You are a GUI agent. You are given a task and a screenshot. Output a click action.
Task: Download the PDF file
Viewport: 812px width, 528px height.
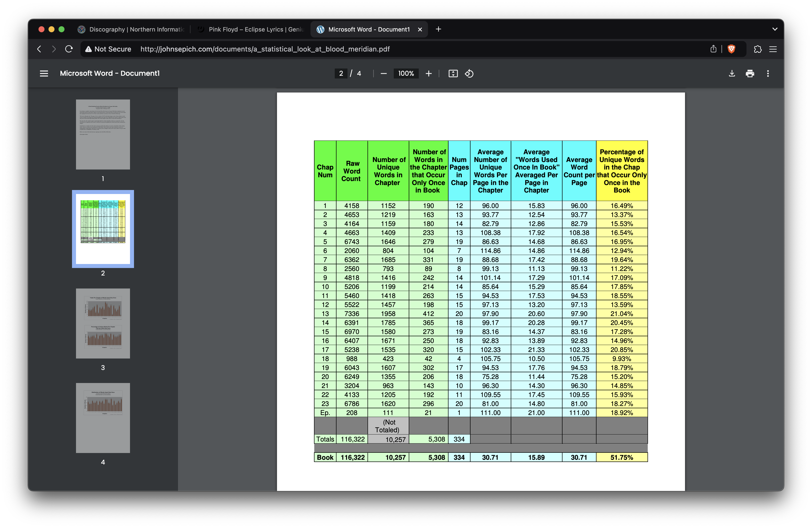click(x=732, y=73)
